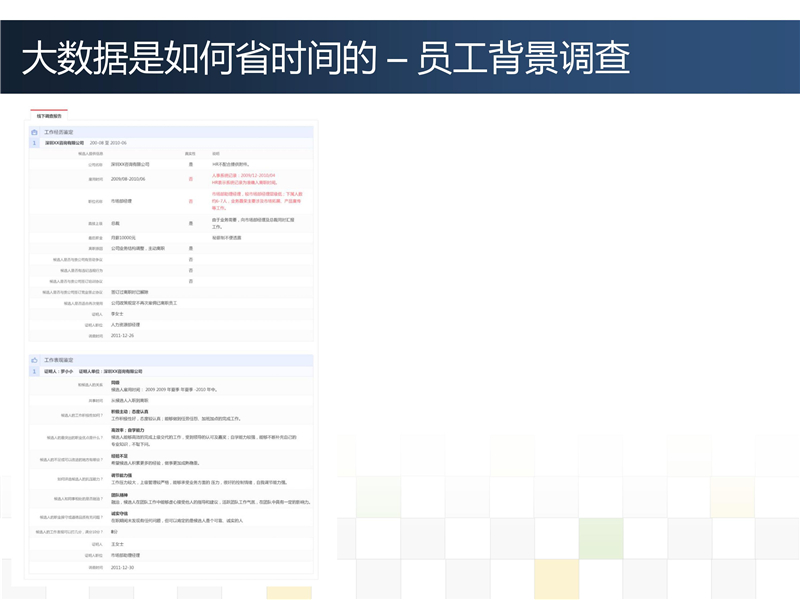Select the witness name 李女士
This screenshot has width=800, height=600.
(117, 314)
